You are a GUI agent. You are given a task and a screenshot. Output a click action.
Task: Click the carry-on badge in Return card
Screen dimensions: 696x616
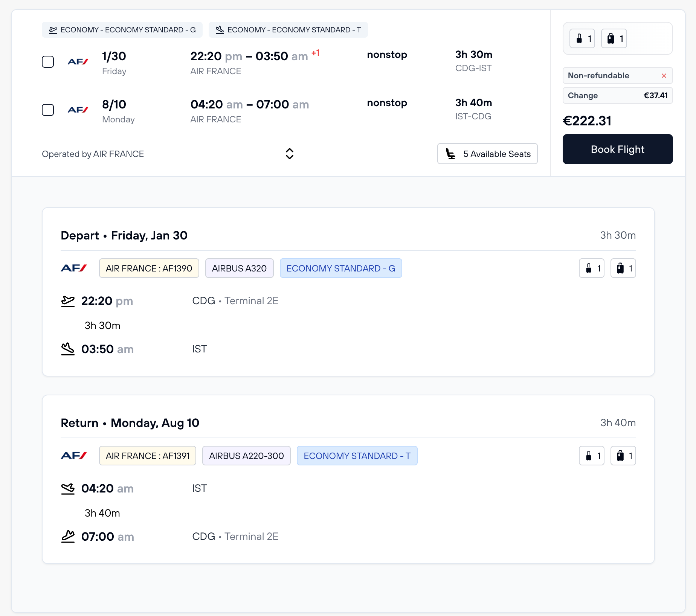click(591, 456)
